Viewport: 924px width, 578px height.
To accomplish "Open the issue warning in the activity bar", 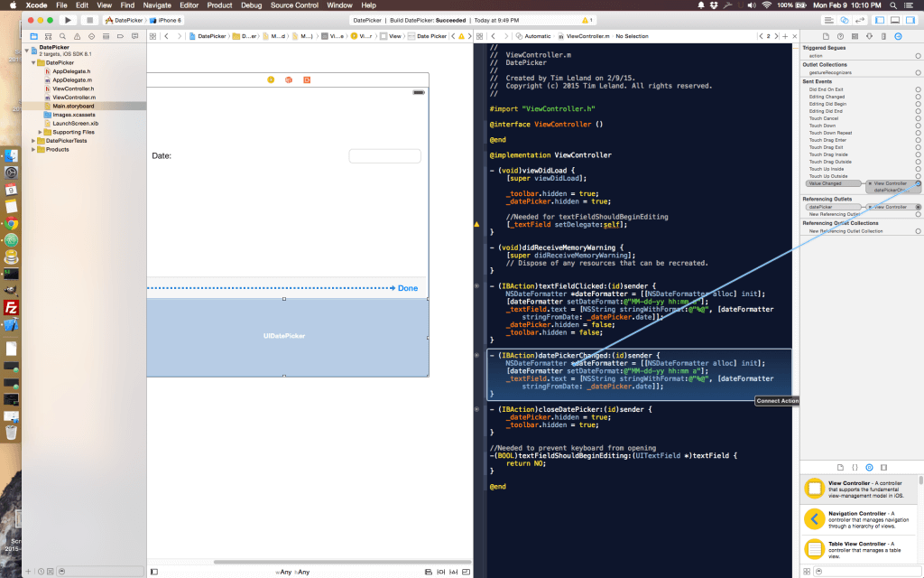I will [x=587, y=20].
